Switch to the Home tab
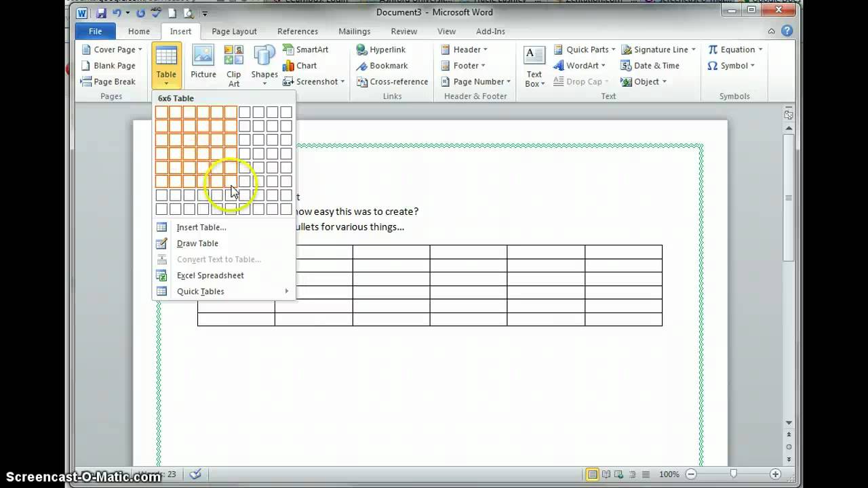 pos(139,31)
